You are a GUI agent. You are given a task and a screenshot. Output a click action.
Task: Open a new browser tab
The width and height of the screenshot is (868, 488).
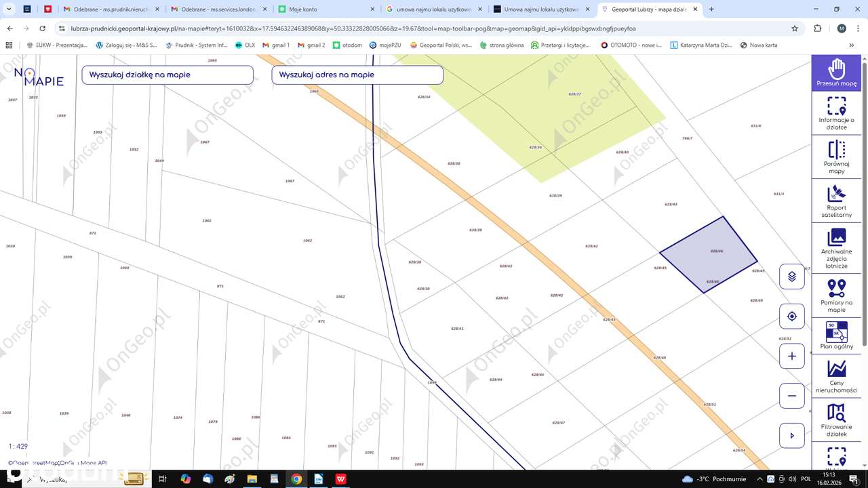711,9
